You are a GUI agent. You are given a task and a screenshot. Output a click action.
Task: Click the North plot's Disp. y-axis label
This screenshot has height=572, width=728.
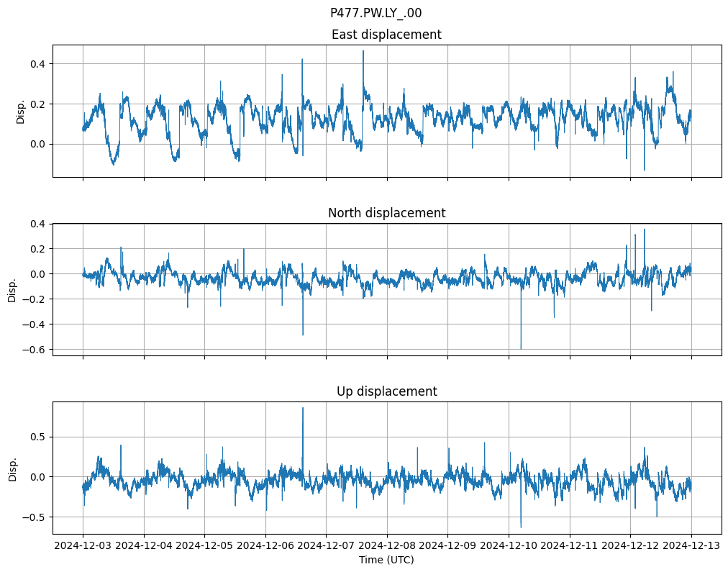click(x=12, y=289)
